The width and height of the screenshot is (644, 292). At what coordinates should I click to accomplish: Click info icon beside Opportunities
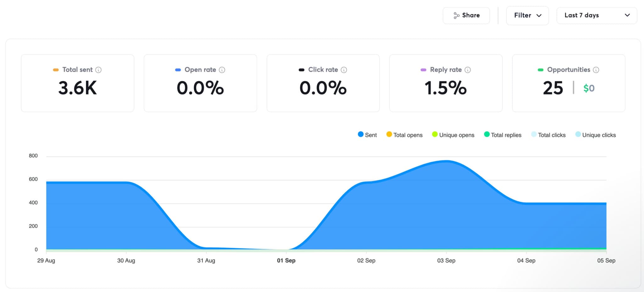pos(596,70)
